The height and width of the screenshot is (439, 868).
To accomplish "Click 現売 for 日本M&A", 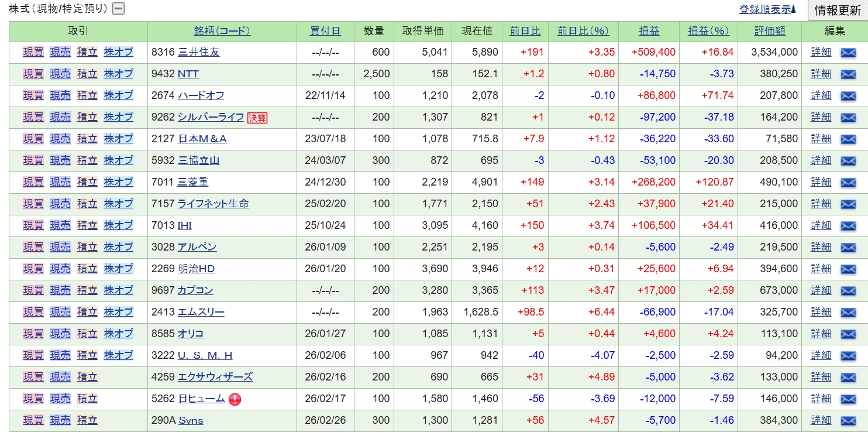I will click(60, 139).
